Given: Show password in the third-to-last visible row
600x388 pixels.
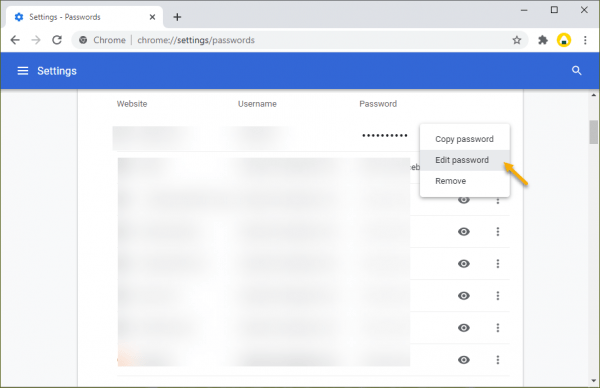Looking at the screenshot, I should (464, 295).
